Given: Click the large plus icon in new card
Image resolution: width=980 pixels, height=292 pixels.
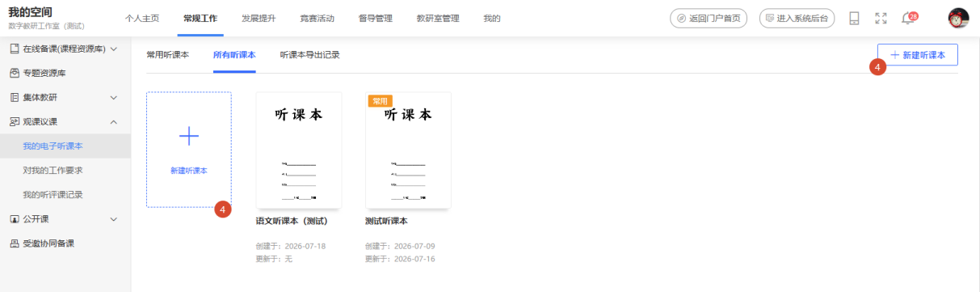Looking at the screenshot, I should (188, 136).
